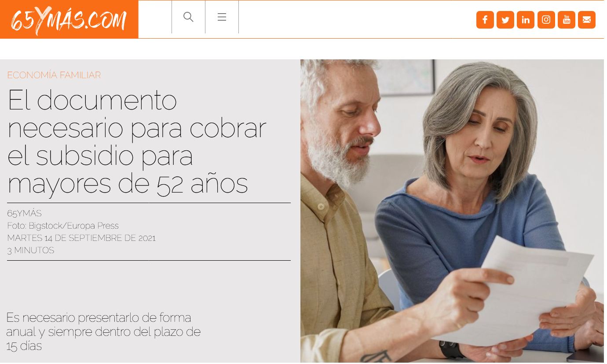The image size is (607, 364).
Task: Go home via 65YMÁS.COM logo
Action: (x=69, y=19)
